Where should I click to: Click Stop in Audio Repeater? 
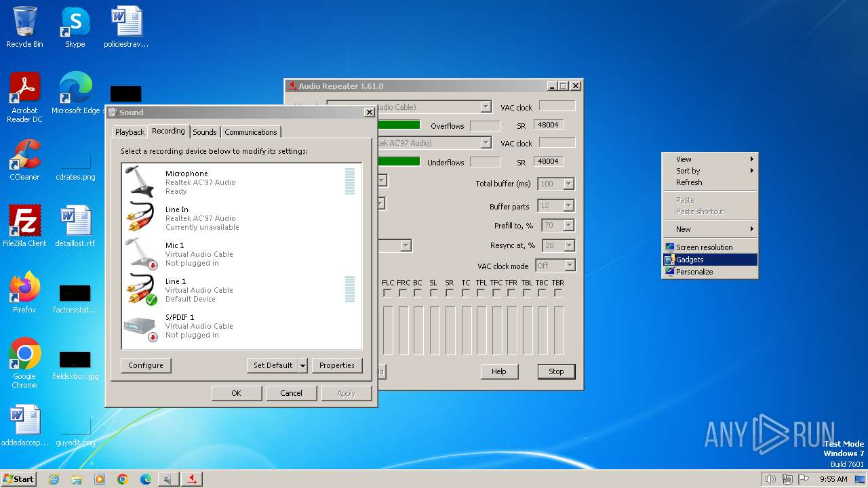556,371
